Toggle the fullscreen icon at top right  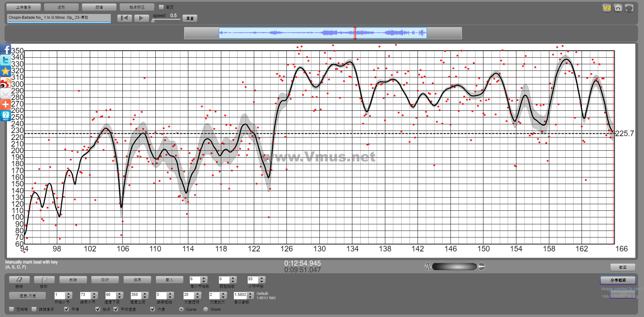coord(629,8)
